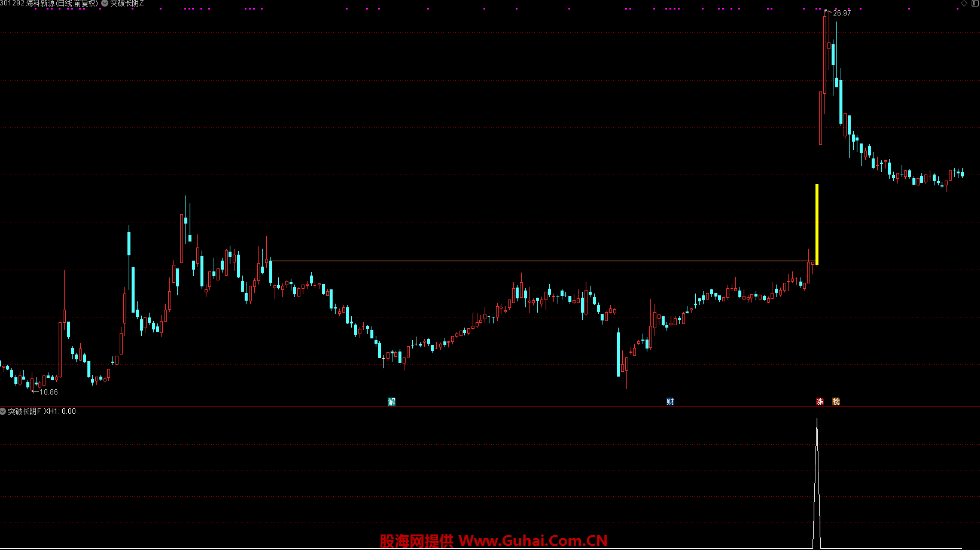Click the 榜 event marker icon

pos(836,402)
